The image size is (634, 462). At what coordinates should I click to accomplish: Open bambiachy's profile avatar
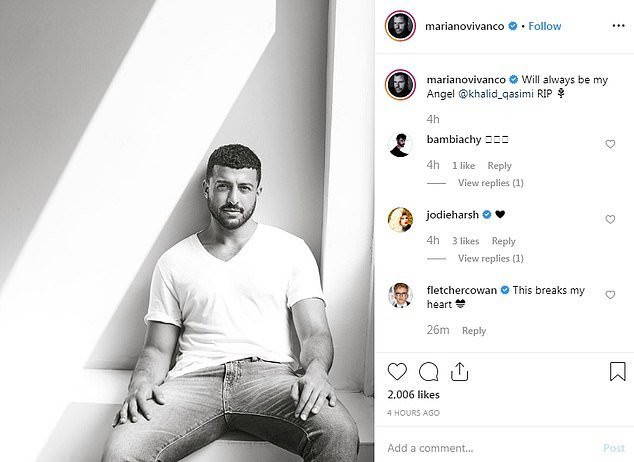point(400,145)
